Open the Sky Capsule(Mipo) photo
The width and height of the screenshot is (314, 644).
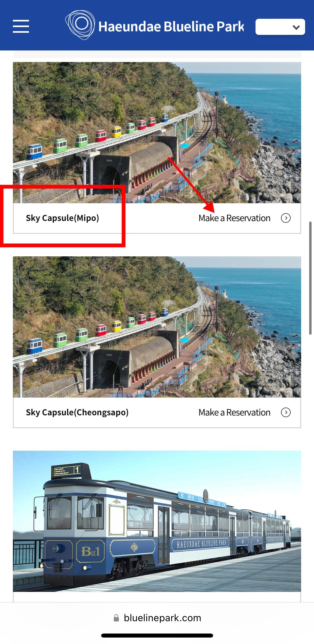(157, 133)
